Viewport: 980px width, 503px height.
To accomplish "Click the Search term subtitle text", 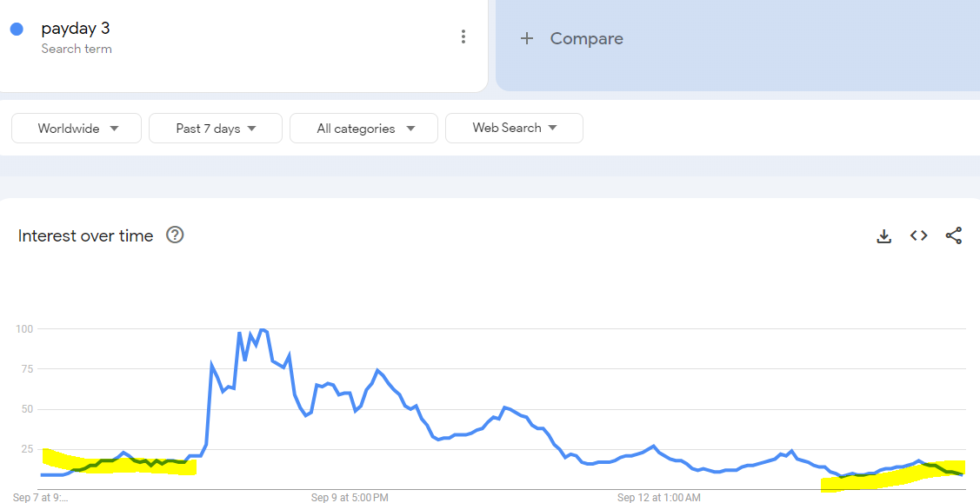I will (x=77, y=49).
